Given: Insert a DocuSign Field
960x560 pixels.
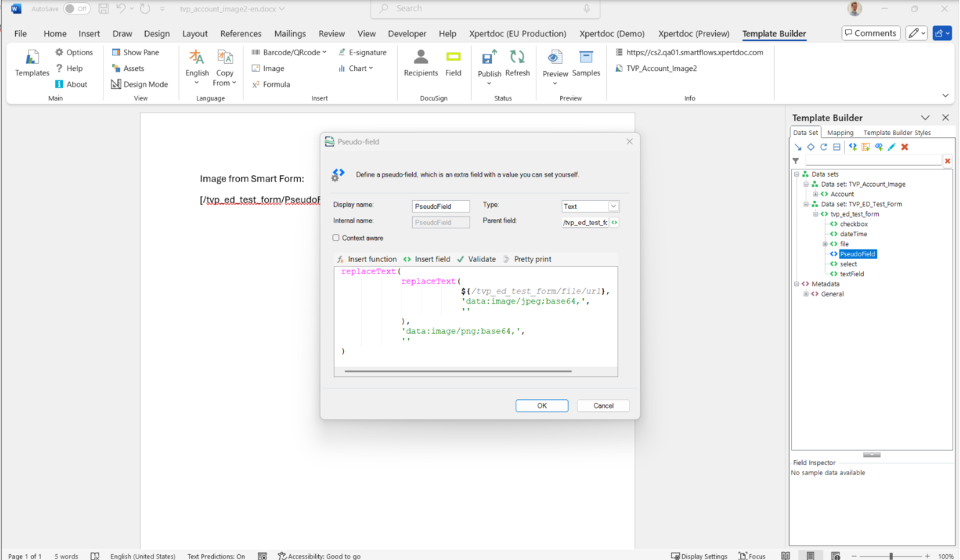Looking at the screenshot, I should [453, 64].
